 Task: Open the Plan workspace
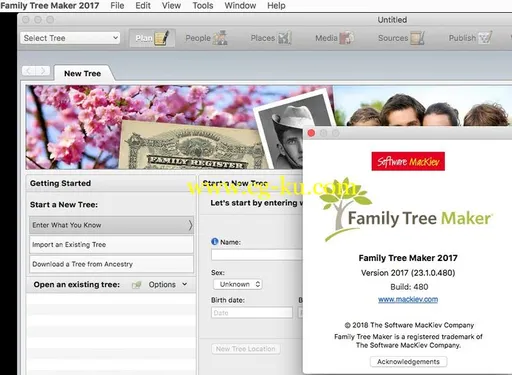point(152,38)
